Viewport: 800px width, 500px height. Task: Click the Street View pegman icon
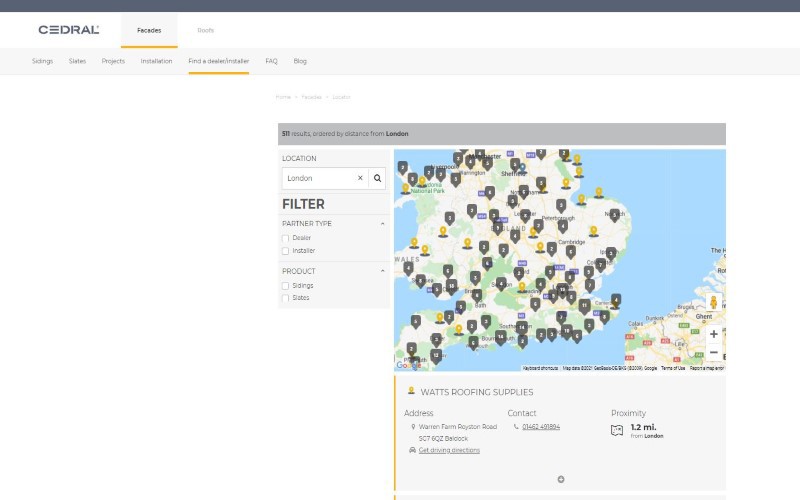pos(713,303)
